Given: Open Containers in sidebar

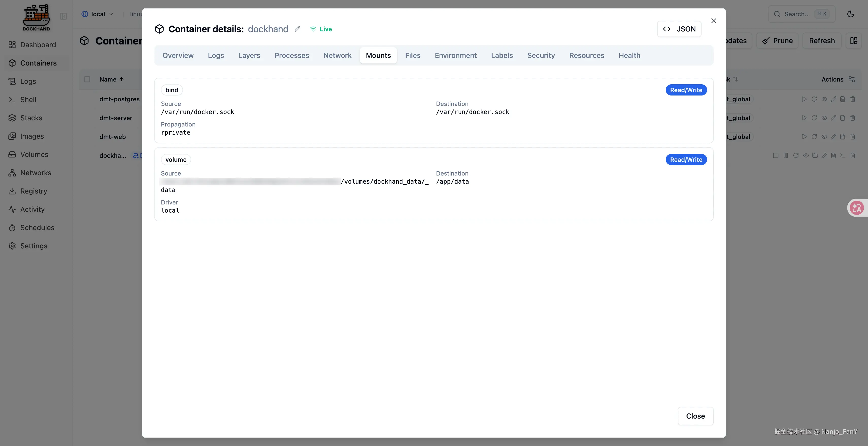Looking at the screenshot, I should 36,63.
